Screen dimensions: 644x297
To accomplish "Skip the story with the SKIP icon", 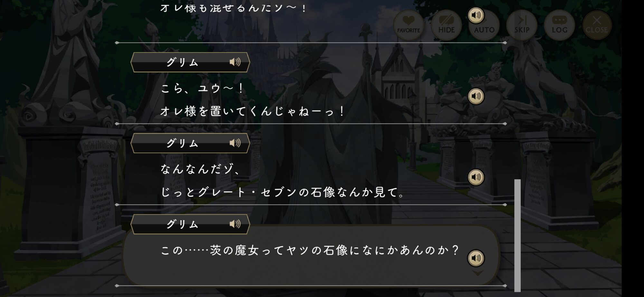I will click(x=522, y=25).
